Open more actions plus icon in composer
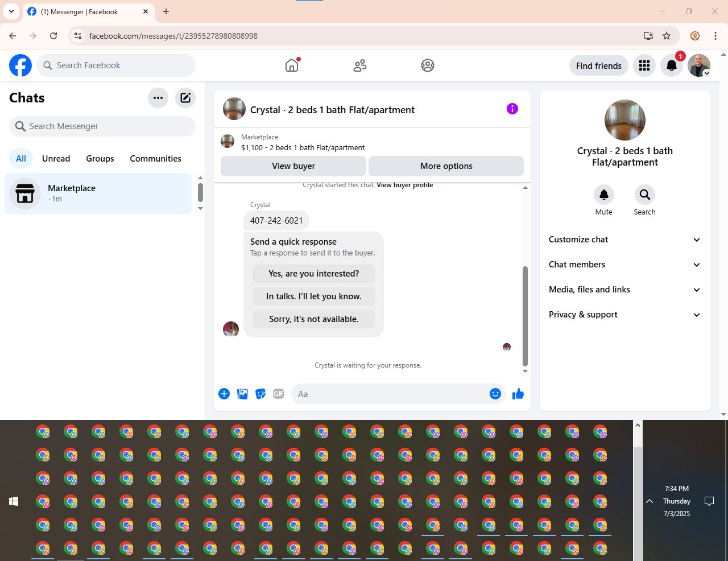 pos(224,394)
